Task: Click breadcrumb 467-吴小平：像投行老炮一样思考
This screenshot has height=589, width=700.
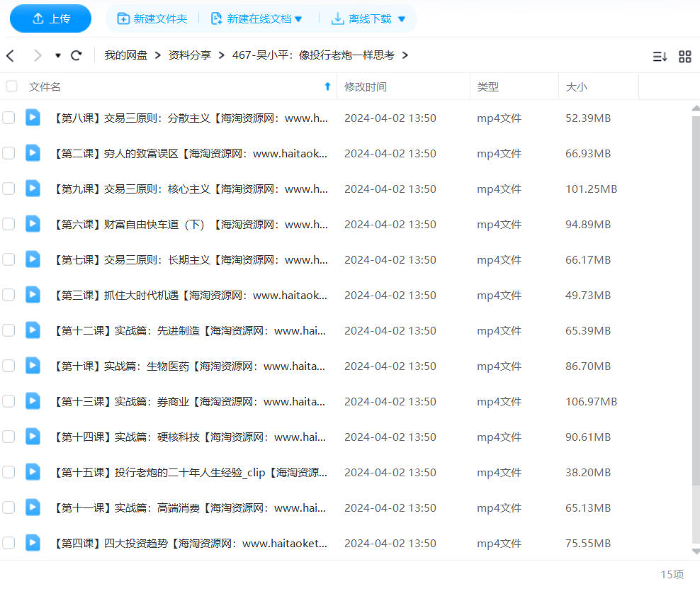Action: click(313, 55)
